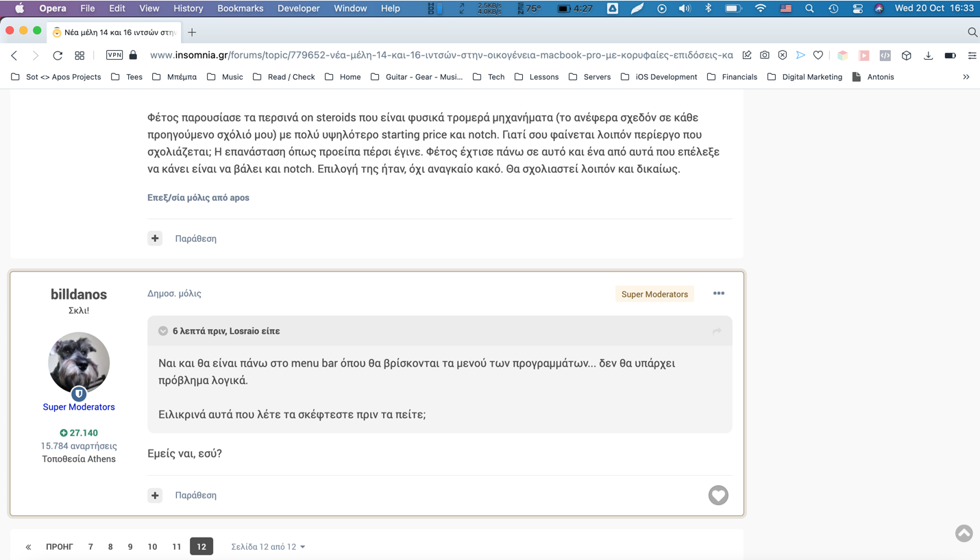Open the snapshot camera icon in address bar
980x560 pixels.
pos(764,56)
